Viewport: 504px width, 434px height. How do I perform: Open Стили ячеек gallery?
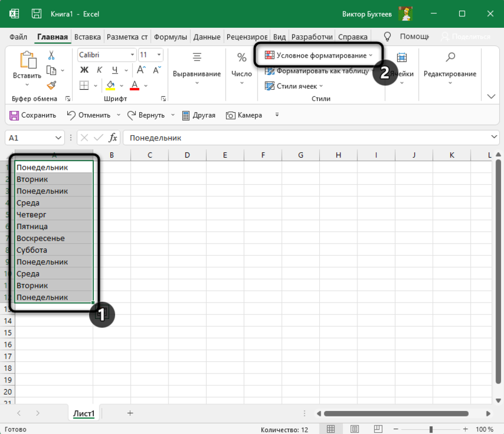pyautogui.click(x=294, y=86)
